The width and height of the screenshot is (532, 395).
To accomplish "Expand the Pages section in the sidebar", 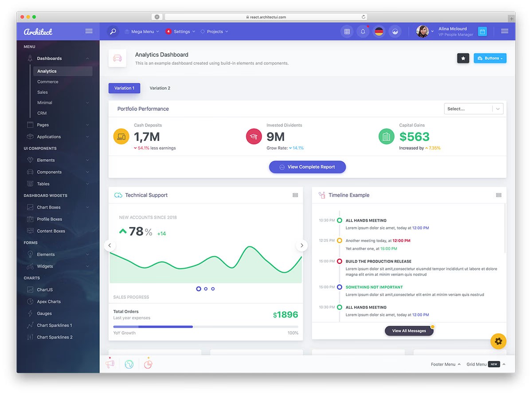I will pyautogui.click(x=43, y=125).
